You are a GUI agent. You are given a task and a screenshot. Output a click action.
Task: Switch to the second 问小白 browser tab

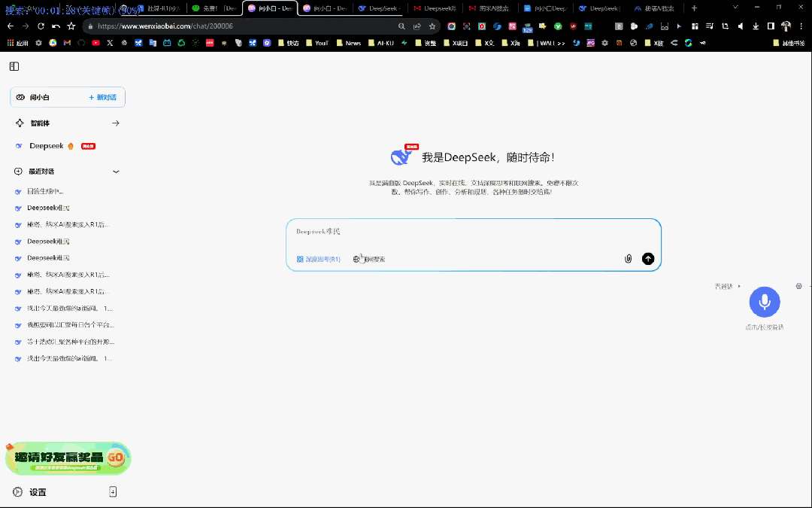pos(325,8)
